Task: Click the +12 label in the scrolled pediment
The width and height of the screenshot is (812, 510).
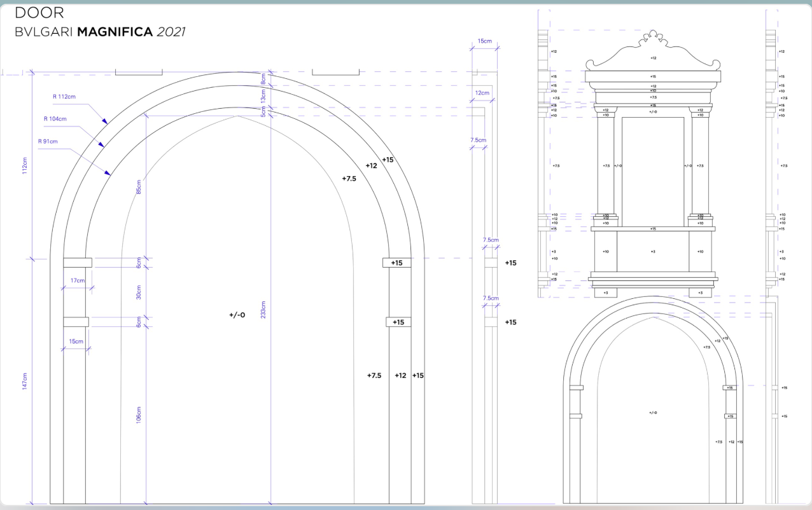Action: (653, 58)
